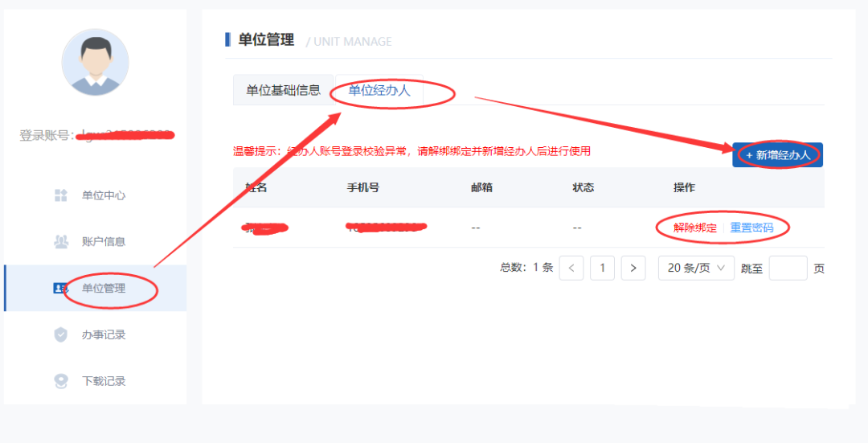
Task: Select the 单位经办人 tab
Action: [x=379, y=90]
